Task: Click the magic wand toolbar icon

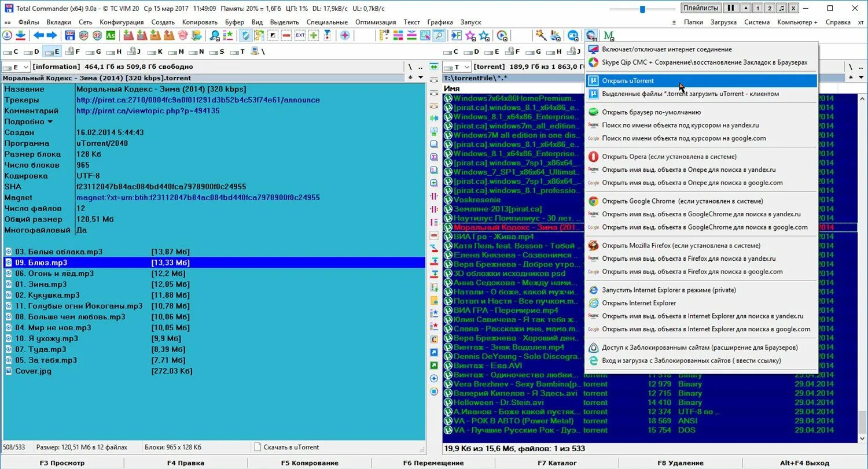Action: point(540,35)
